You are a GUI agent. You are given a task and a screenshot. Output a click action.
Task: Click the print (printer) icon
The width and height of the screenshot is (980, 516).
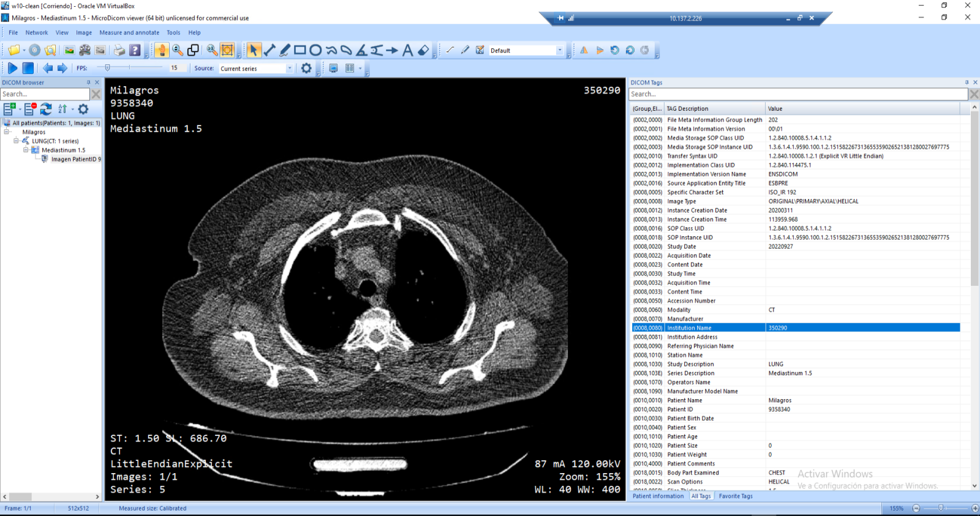(x=119, y=50)
